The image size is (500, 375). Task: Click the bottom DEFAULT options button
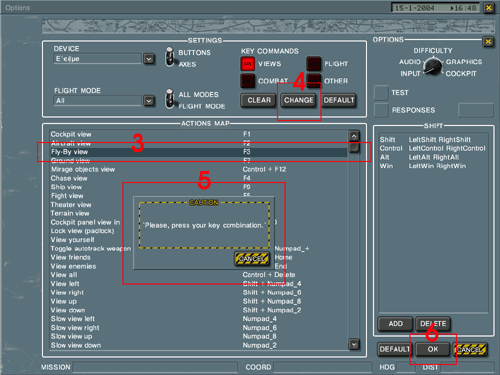(395, 349)
